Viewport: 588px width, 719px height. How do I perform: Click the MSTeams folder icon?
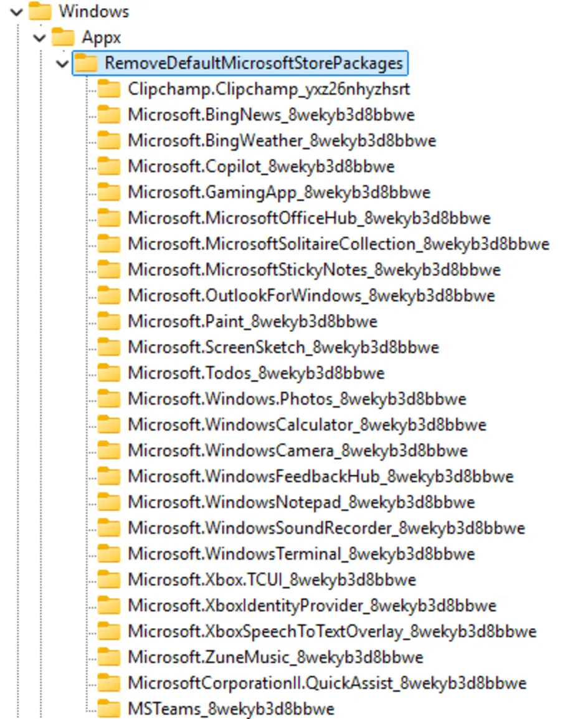tap(108, 708)
